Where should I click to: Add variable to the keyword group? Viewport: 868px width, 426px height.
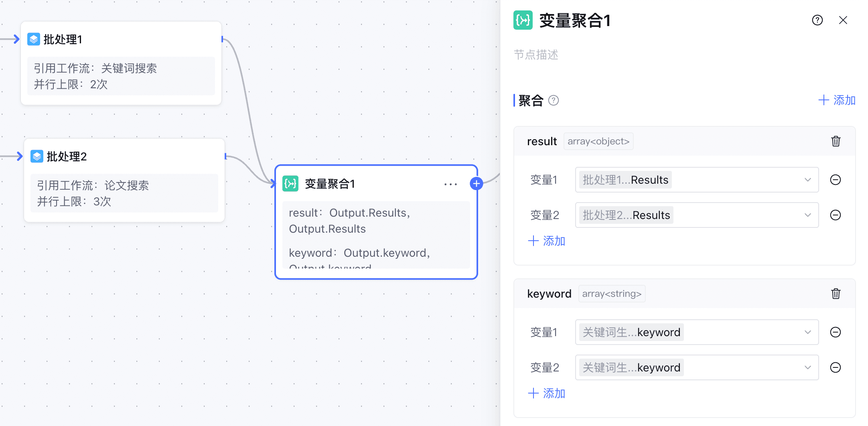tap(546, 394)
